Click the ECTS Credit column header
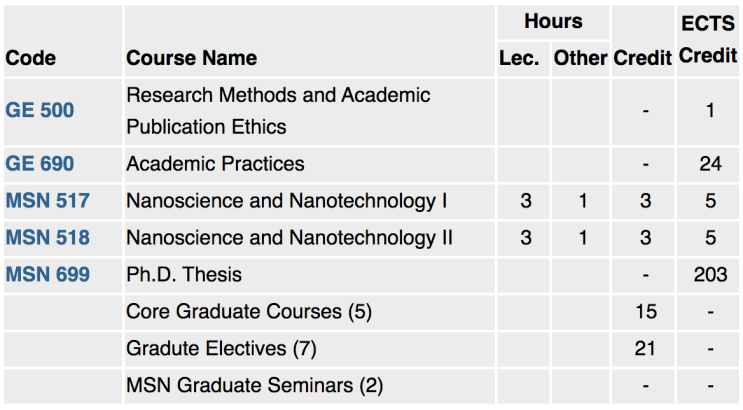The image size is (743, 410). 708,40
